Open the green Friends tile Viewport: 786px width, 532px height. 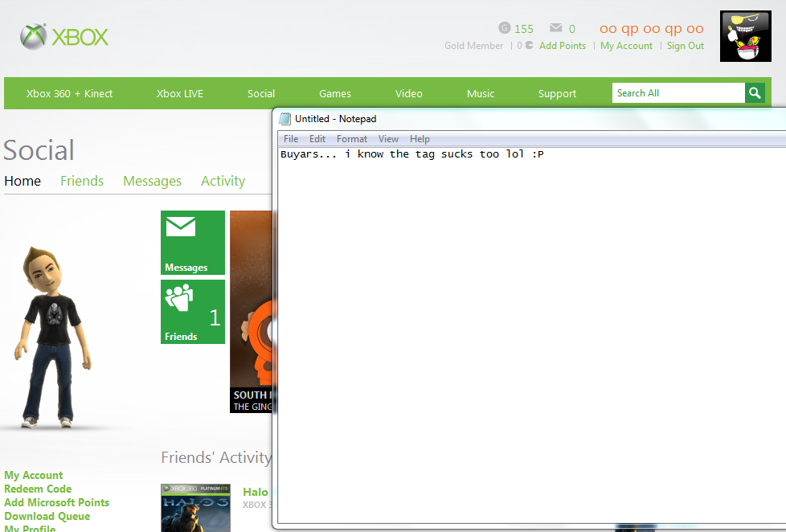pos(193,312)
